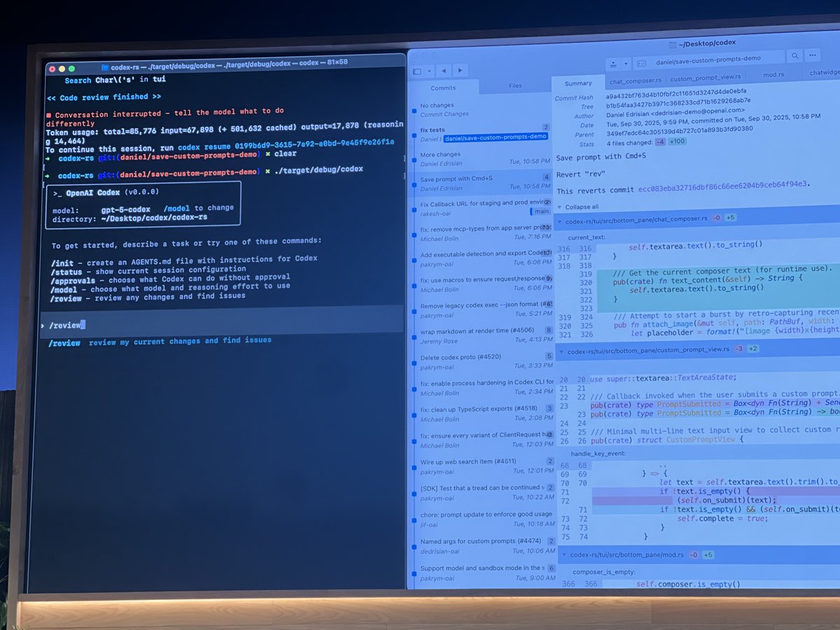Select 'Support model and sandbox mode' commit
The height and width of the screenshot is (630, 840).
(483, 572)
